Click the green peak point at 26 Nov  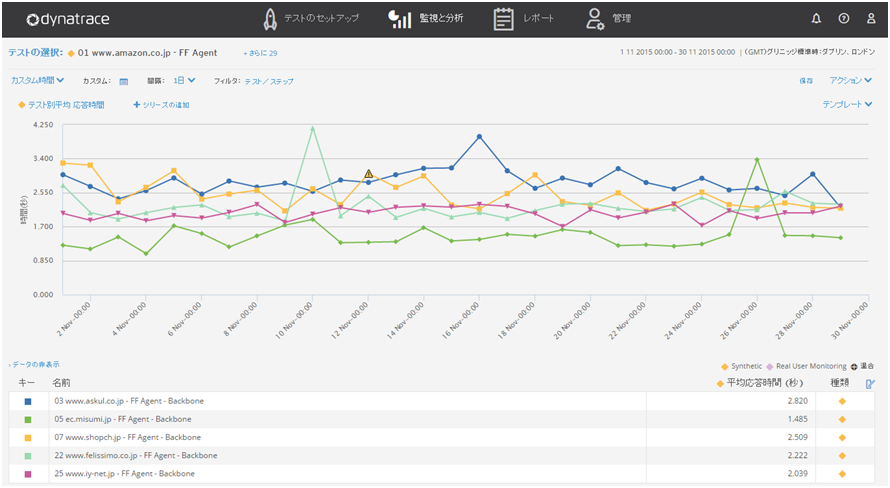pos(757,160)
